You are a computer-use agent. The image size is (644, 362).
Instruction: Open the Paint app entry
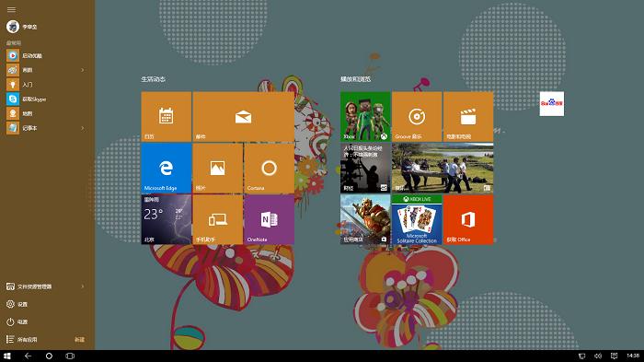(47, 70)
